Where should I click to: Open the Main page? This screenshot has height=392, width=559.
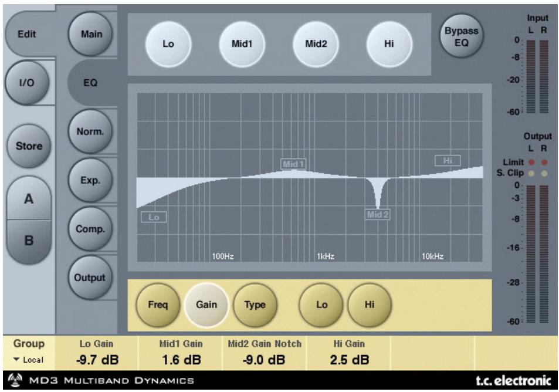pyautogui.click(x=90, y=34)
